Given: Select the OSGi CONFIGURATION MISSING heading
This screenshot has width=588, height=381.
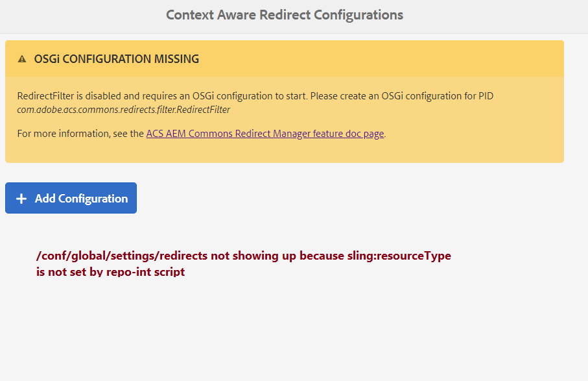Looking at the screenshot, I should [x=117, y=58].
